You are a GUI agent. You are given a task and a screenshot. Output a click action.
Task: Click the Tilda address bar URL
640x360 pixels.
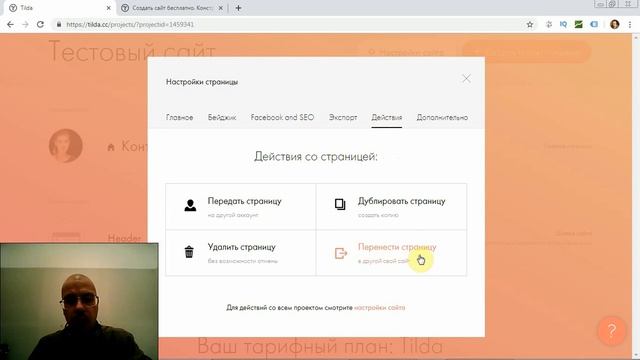tap(130, 24)
